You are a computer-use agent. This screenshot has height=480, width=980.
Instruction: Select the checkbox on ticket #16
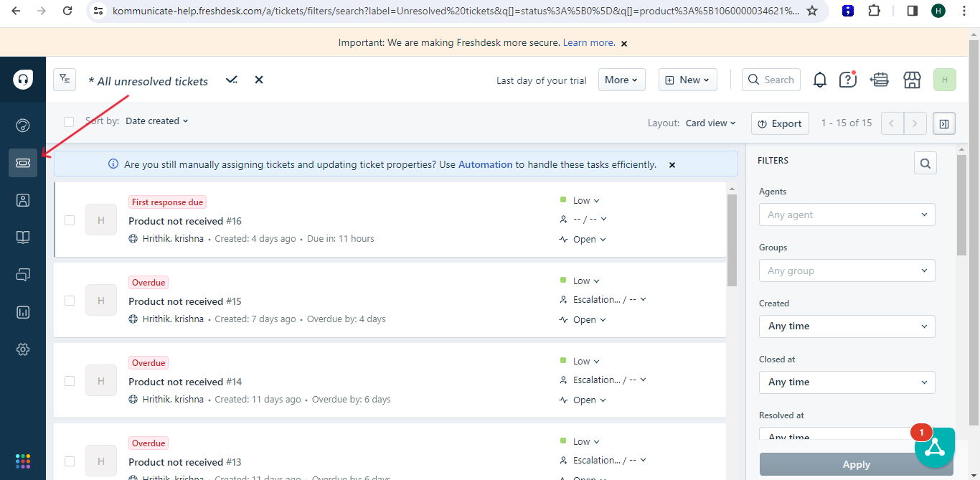point(69,220)
